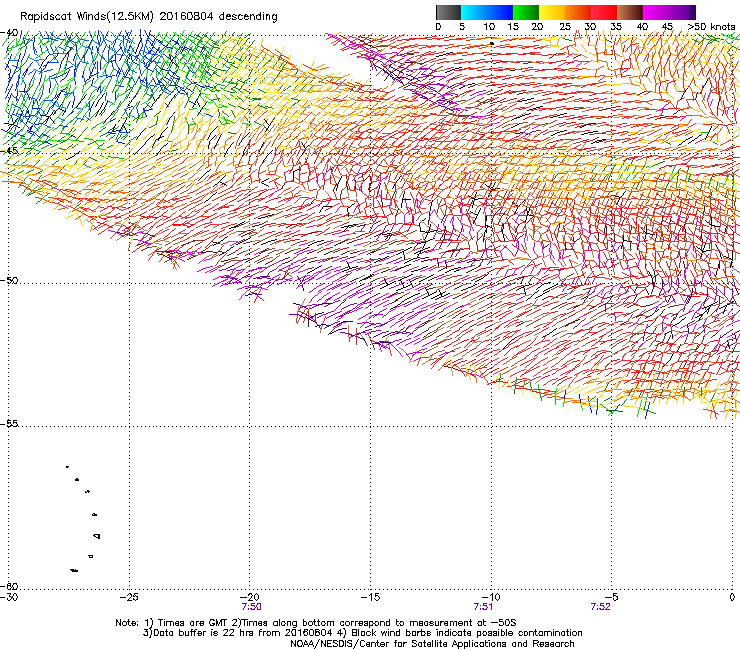The image size is (740, 650).
Task: Click the longitude label '-10' on bottom axis
Action: tap(491, 597)
